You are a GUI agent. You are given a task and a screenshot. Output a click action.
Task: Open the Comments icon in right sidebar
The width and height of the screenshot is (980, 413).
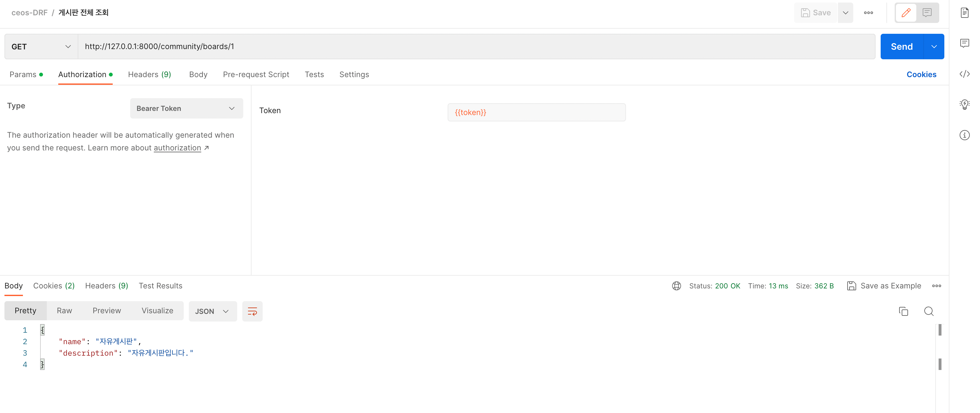click(x=964, y=43)
